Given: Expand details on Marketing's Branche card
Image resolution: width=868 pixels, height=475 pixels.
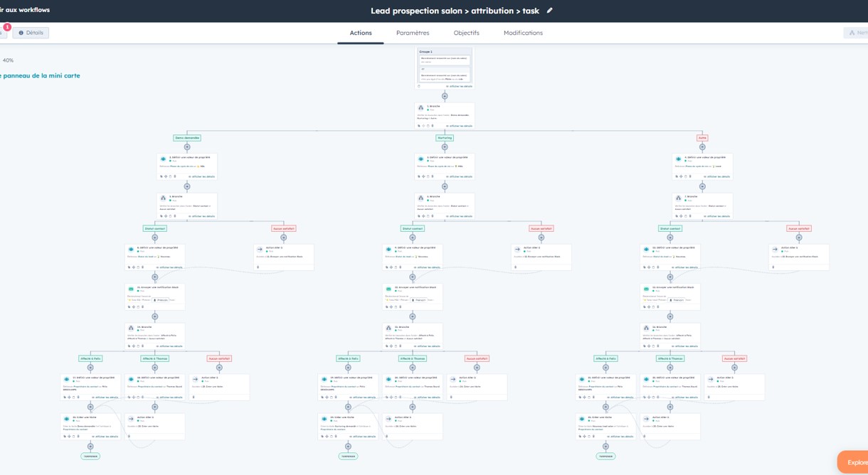Looking at the screenshot, I should point(459,216).
